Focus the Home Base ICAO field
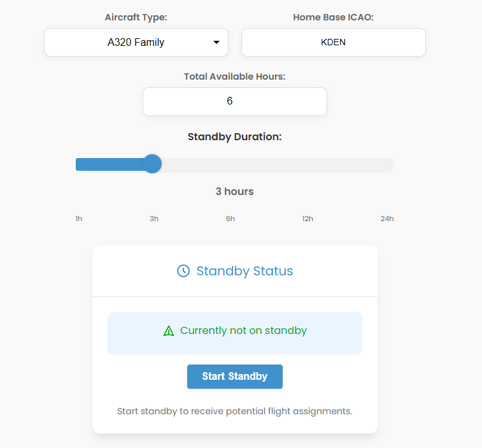Screen dimensions: 482x448 pyautogui.click(x=333, y=43)
